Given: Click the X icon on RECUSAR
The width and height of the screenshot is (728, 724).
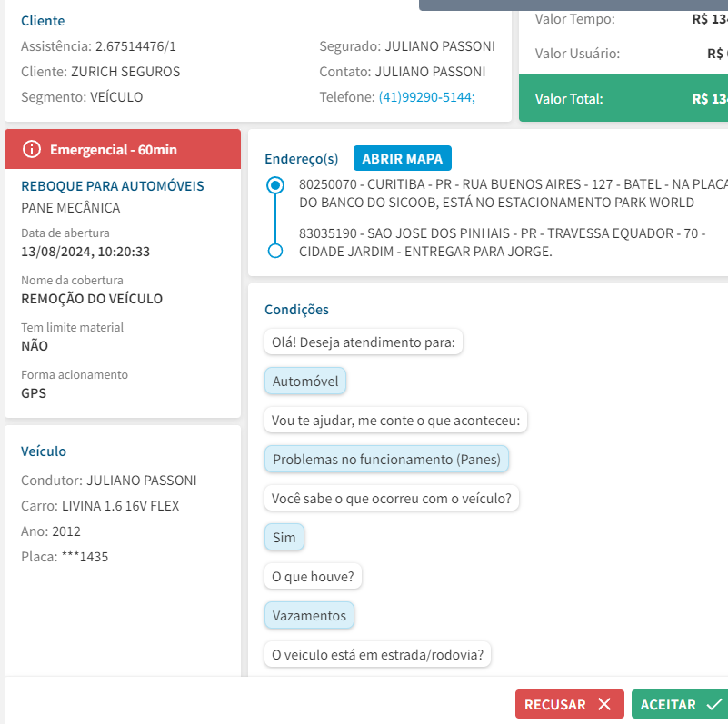Looking at the screenshot, I should 604,705.
